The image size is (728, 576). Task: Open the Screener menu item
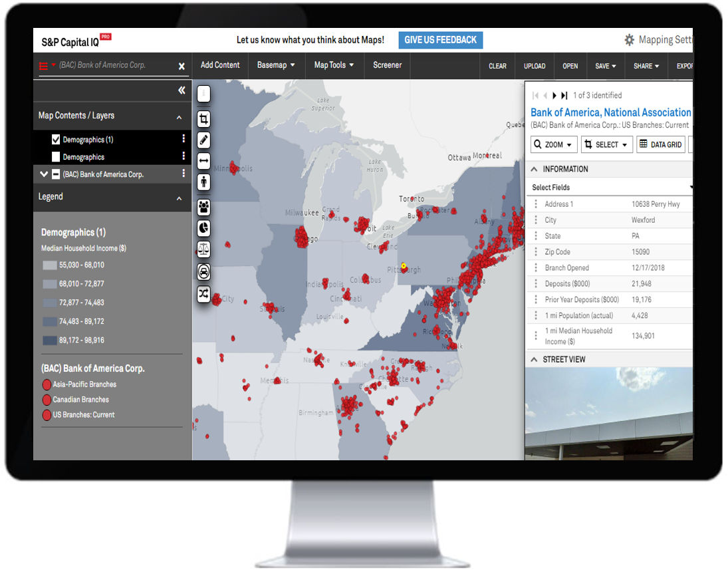pyautogui.click(x=387, y=65)
